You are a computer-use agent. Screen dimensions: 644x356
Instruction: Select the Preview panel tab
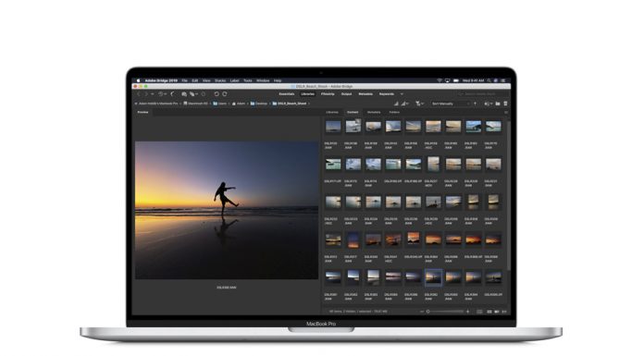[x=142, y=112]
